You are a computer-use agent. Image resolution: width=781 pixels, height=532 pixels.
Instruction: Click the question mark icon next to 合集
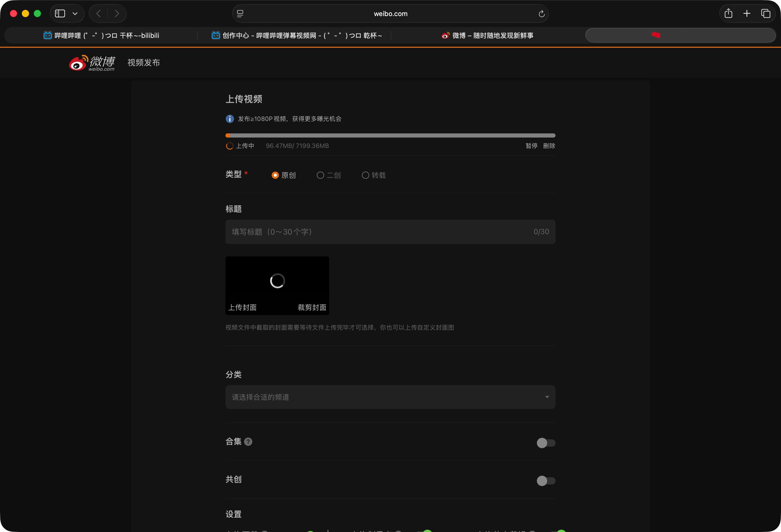tap(248, 442)
